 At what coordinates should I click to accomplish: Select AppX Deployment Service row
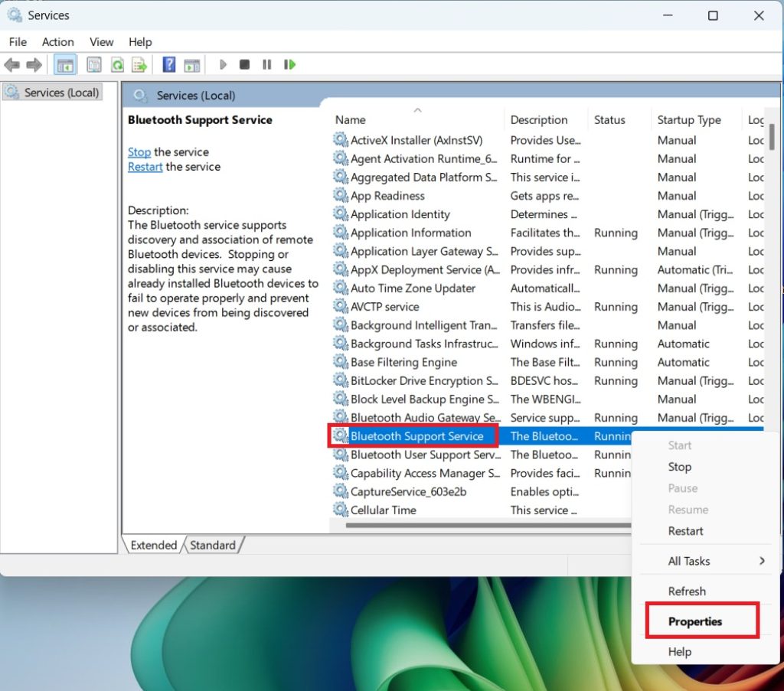(547, 270)
